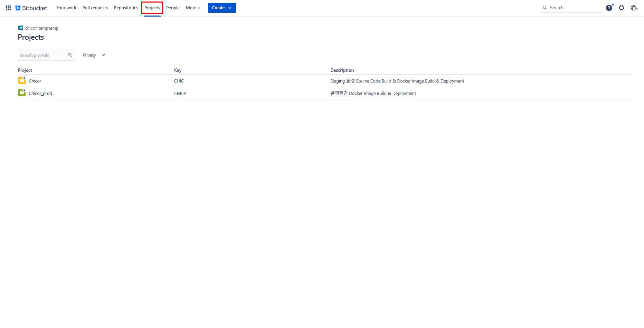
Task: Click the Chicor project avatar icon
Action: tap(22, 81)
